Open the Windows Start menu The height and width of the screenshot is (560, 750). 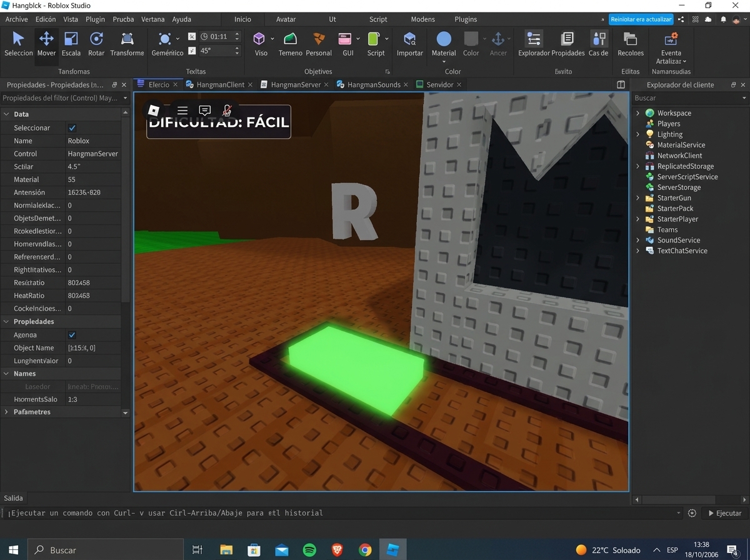[x=13, y=550]
